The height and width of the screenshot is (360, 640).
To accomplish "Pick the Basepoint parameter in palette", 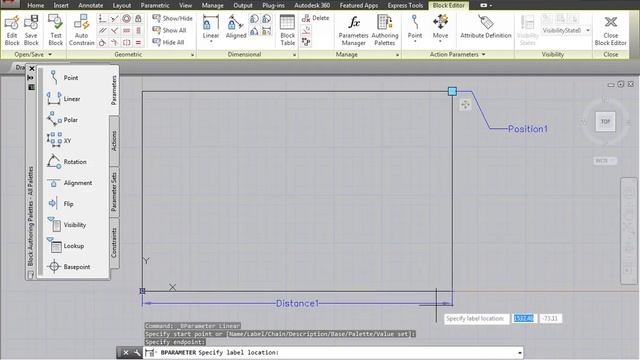I will 68,267.
